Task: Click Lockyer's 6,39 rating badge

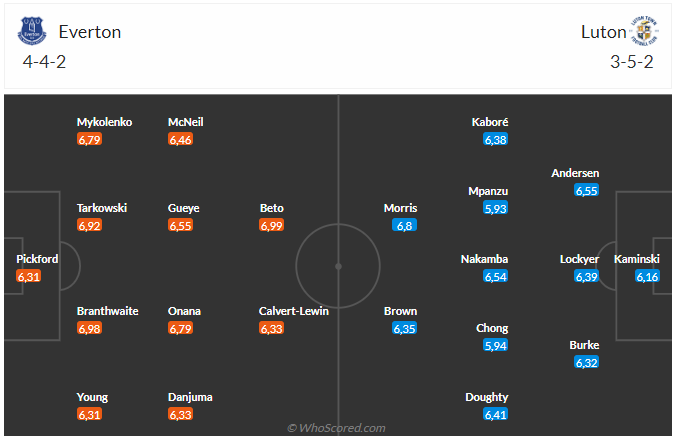Action: pyautogui.click(x=587, y=277)
